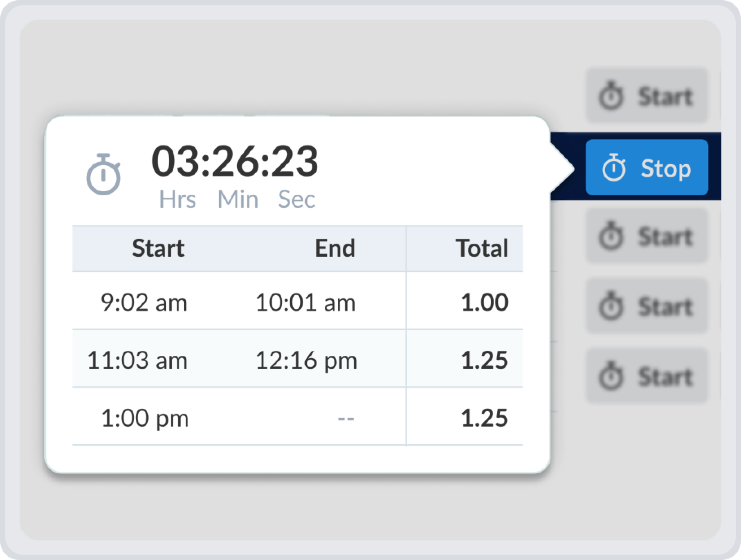Click stopwatch icon on the Stop button
Viewport: 741px width, 560px height.
[x=614, y=168]
